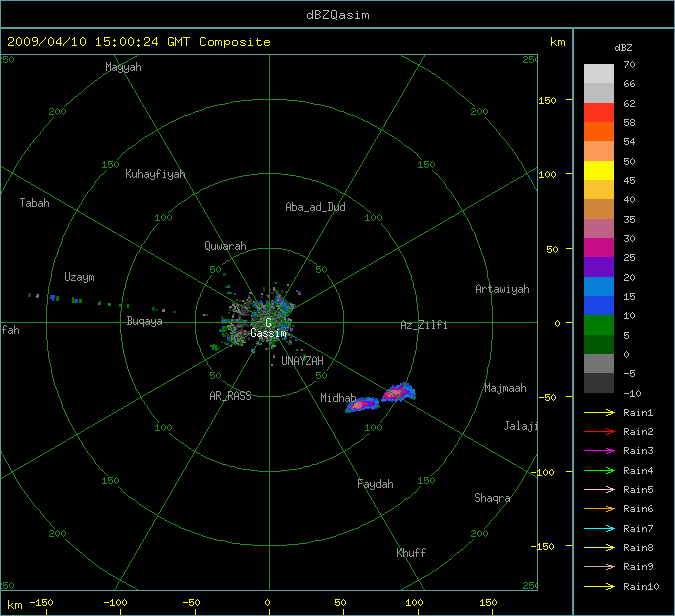Click the Rain10 legend label
Screen dimensions: 675x616
pyautogui.click(x=641, y=586)
